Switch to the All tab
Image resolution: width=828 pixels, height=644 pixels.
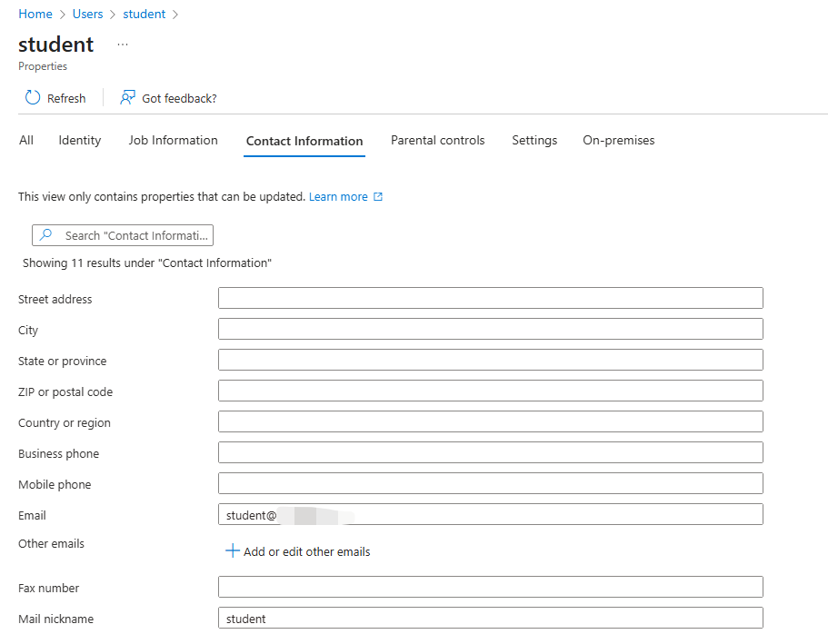pyautogui.click(x=26, y=141)
